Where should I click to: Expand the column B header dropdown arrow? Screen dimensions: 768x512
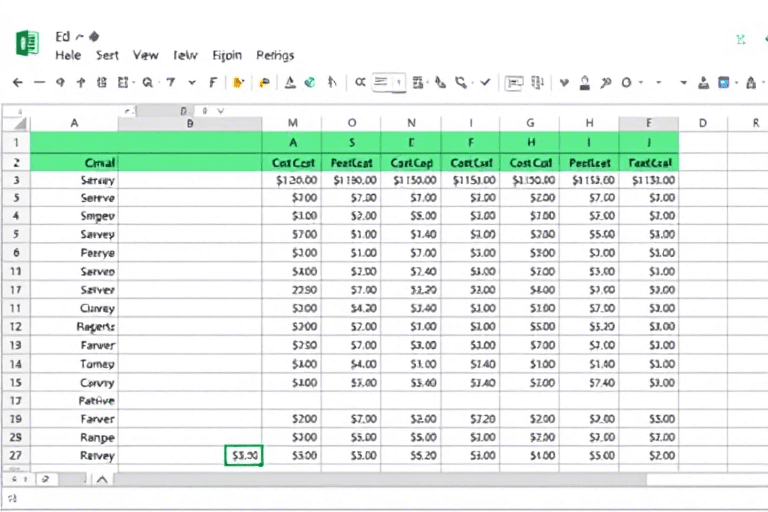219,112
